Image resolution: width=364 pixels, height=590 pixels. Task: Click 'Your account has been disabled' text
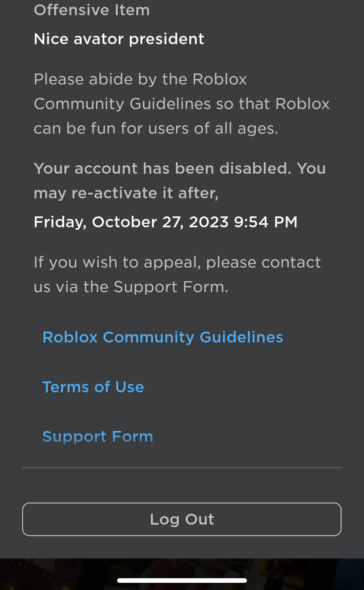tap(162, 169)
